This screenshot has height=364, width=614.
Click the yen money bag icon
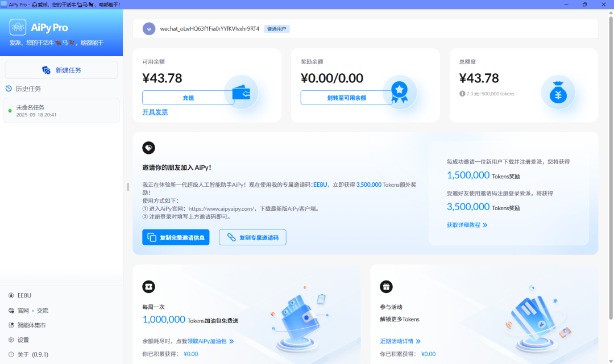pyautogui.click(x=558, y=92)
